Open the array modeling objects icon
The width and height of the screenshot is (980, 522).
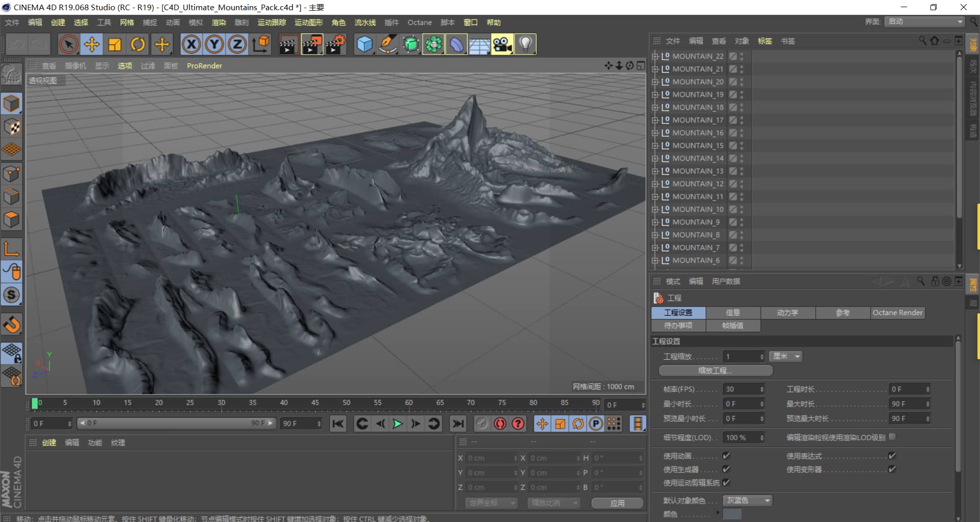(x=433, y=44)
